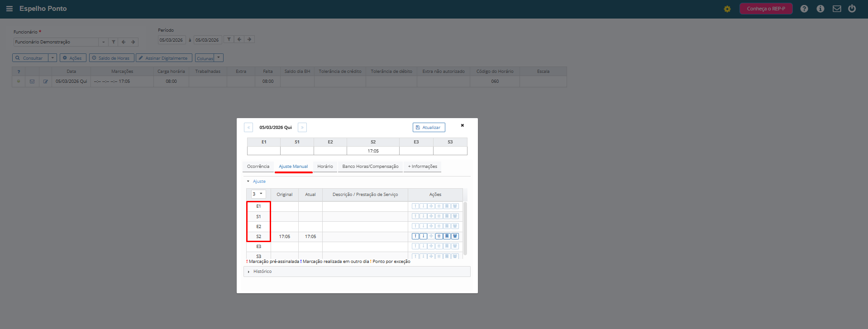Go to next day in the dialog
The height and width of the screenshot is (329, 868).
(x=302, y=128)
